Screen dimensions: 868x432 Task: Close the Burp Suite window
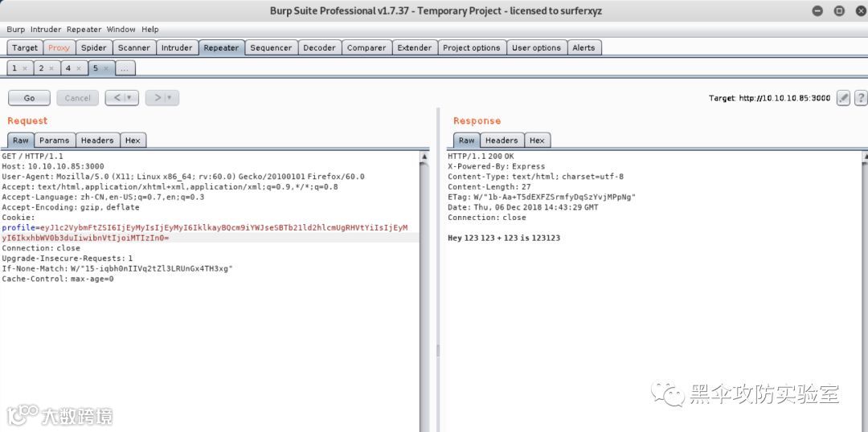[860, 10]
